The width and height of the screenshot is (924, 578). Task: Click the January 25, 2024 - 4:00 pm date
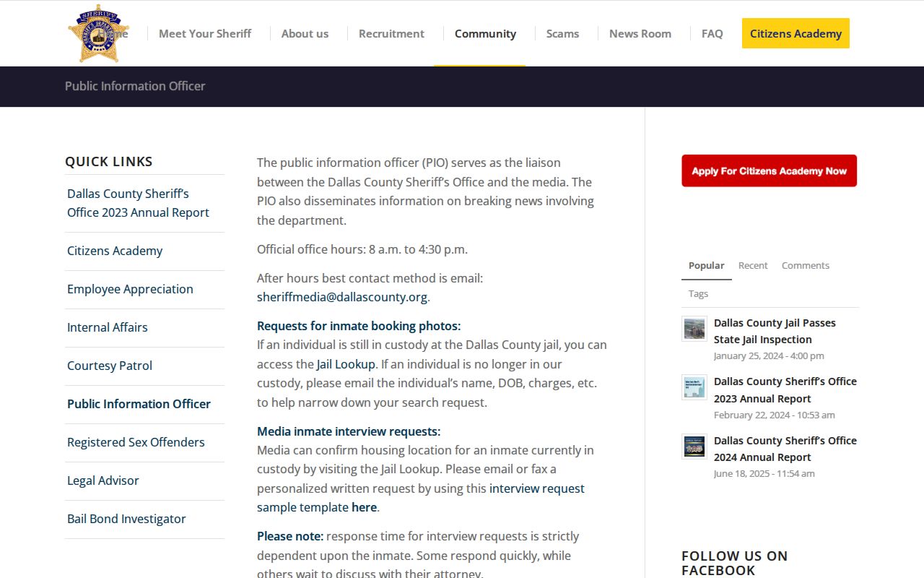point(769,355)
